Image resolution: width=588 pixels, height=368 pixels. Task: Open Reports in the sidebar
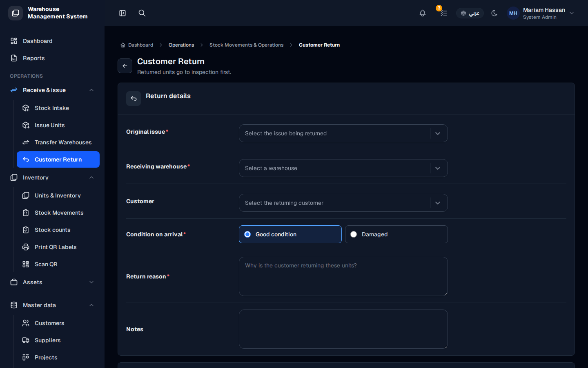52,58
